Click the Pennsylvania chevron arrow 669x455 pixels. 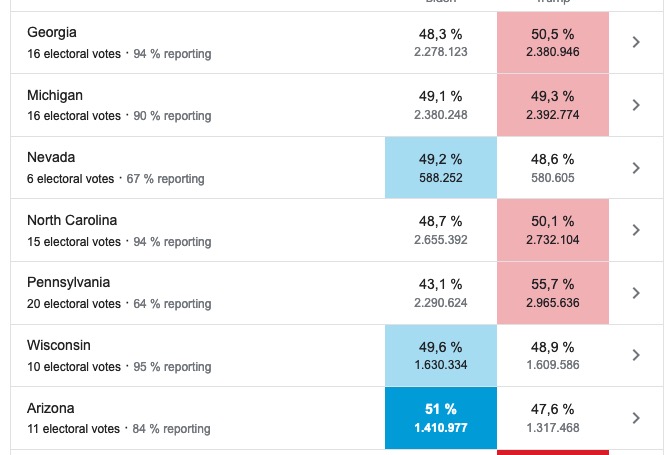coord(636,293)
